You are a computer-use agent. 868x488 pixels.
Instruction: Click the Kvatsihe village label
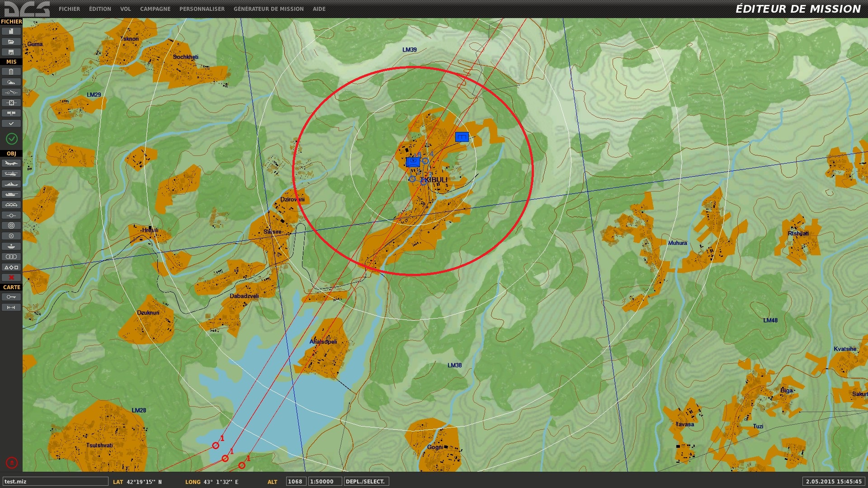(844, 349)
